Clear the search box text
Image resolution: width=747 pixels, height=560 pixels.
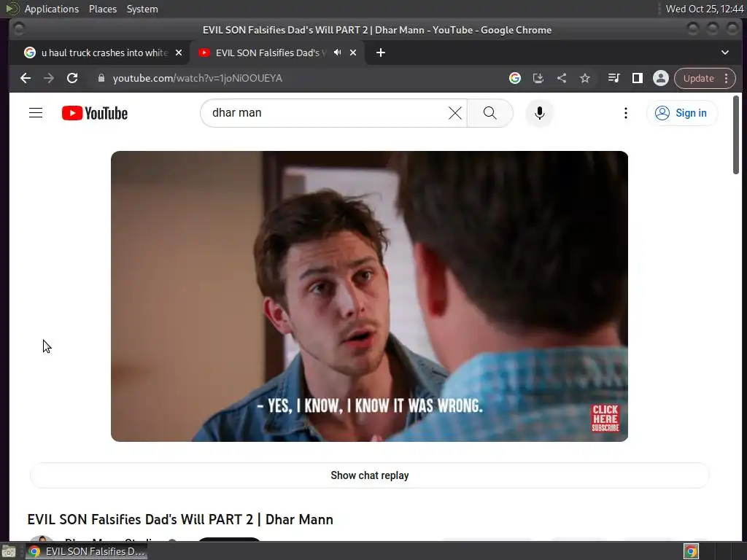coord(455,113)
